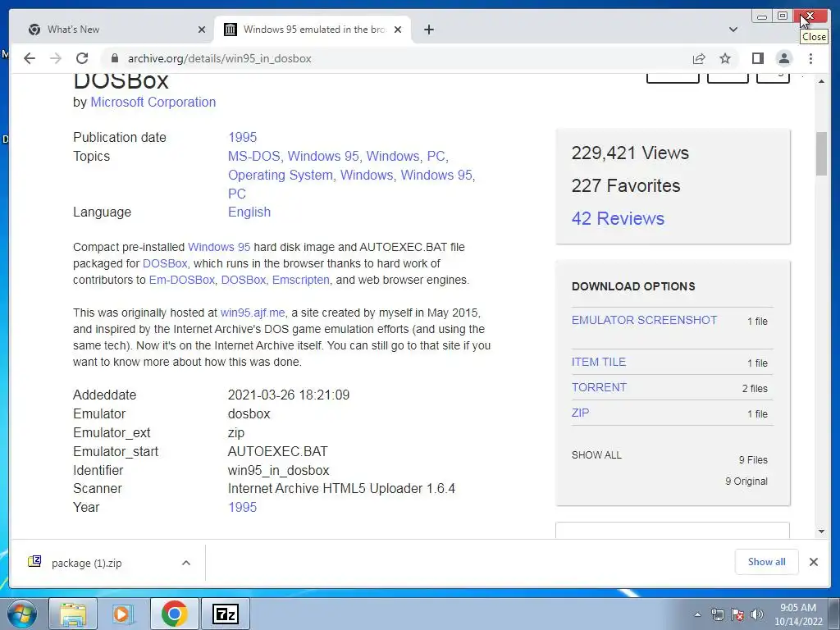Click SHOW ALL download options
840x630 pixels.
coord(596,454)
